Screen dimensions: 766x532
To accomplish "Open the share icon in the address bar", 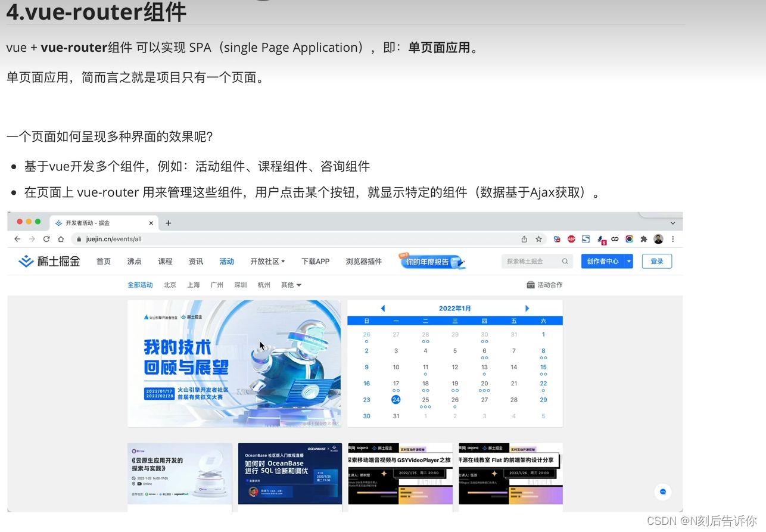I will pos(524,238).
